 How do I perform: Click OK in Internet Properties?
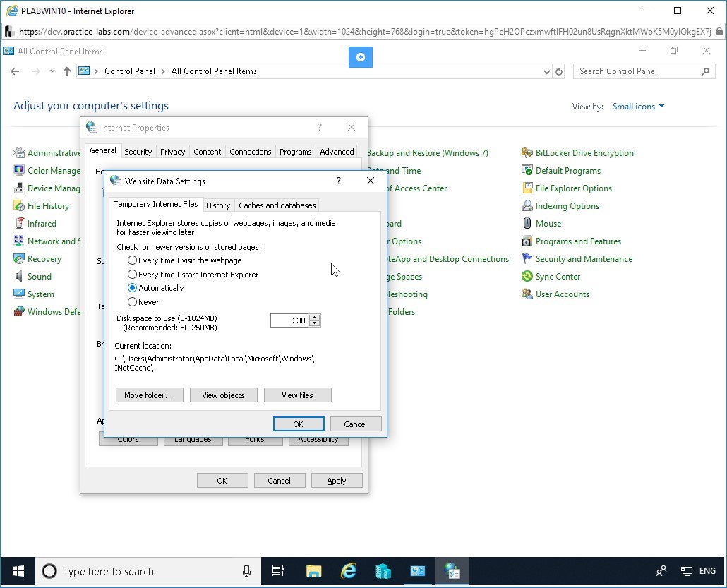(222, 481)
